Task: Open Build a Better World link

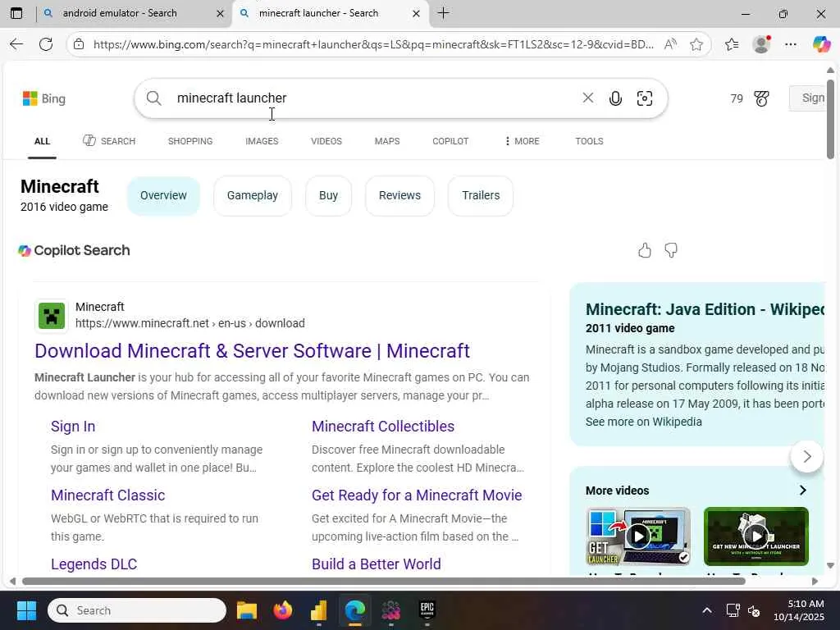Action: point(376,564)
